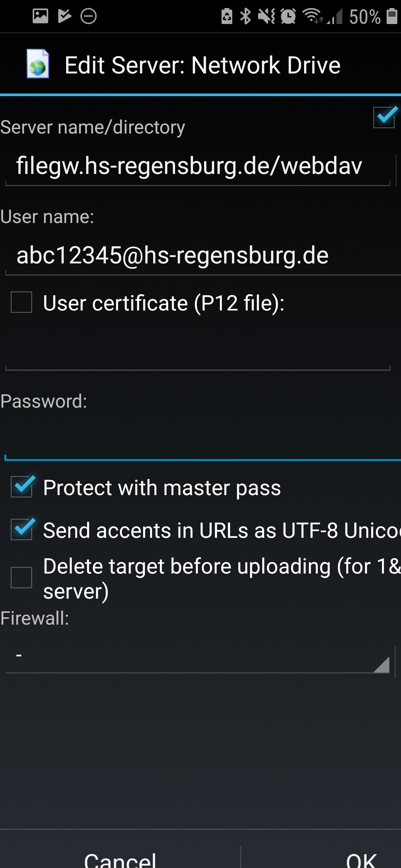The image size is (401, 868).
Task: Tap the alarm clock status icon
Action: pyautogui.click(x=288, y=16)
